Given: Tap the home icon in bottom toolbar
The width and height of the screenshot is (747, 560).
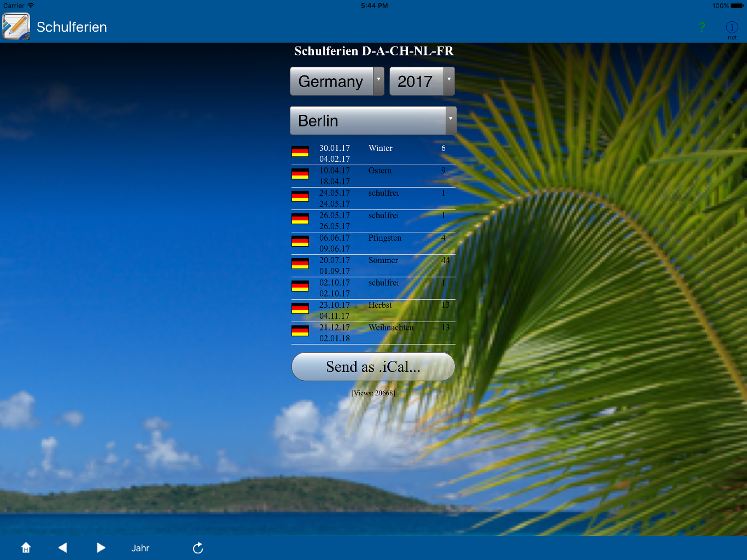Looking at the screenshot, I should tap(26, 547).
